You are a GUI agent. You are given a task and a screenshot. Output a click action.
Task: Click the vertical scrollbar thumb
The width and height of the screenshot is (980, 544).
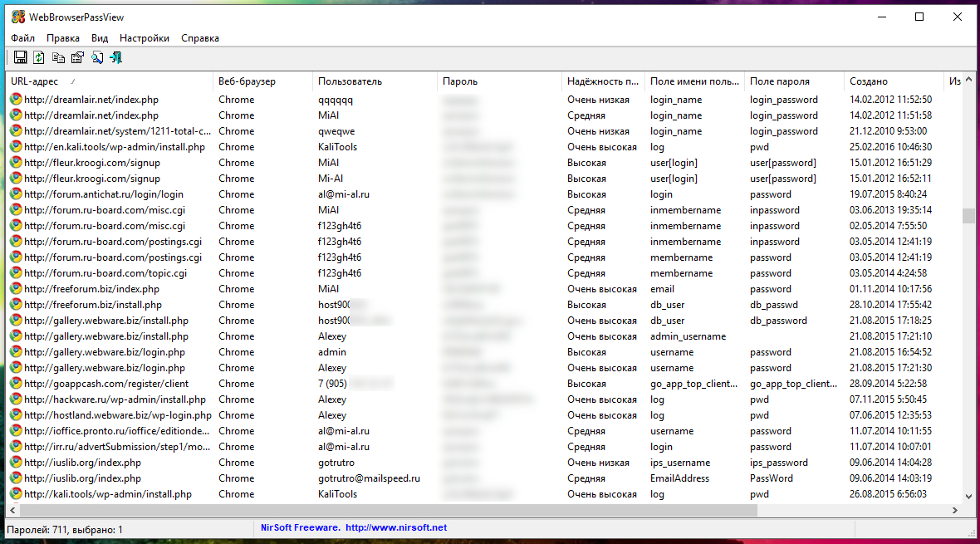pyautogui.click(x=968, y=216)
